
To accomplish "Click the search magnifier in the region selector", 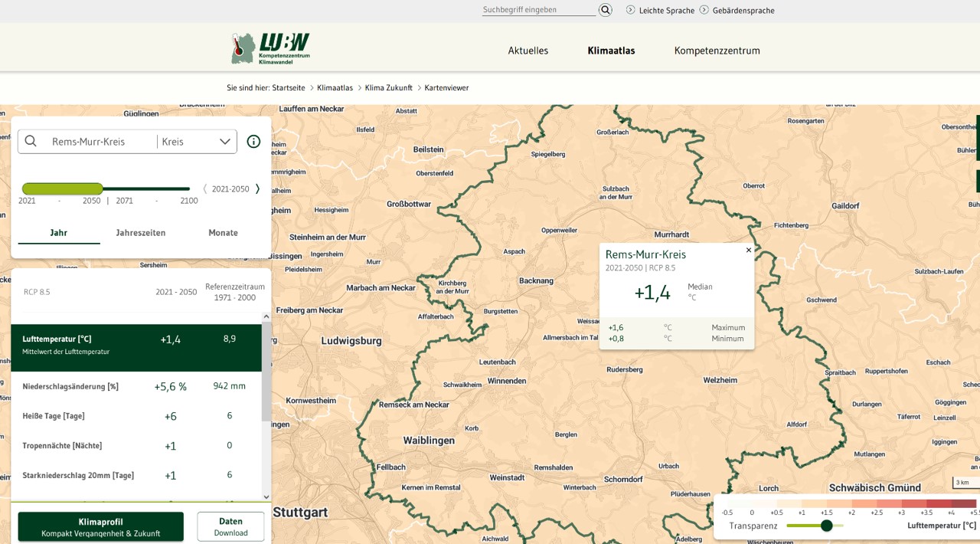I will coord(31,141).
